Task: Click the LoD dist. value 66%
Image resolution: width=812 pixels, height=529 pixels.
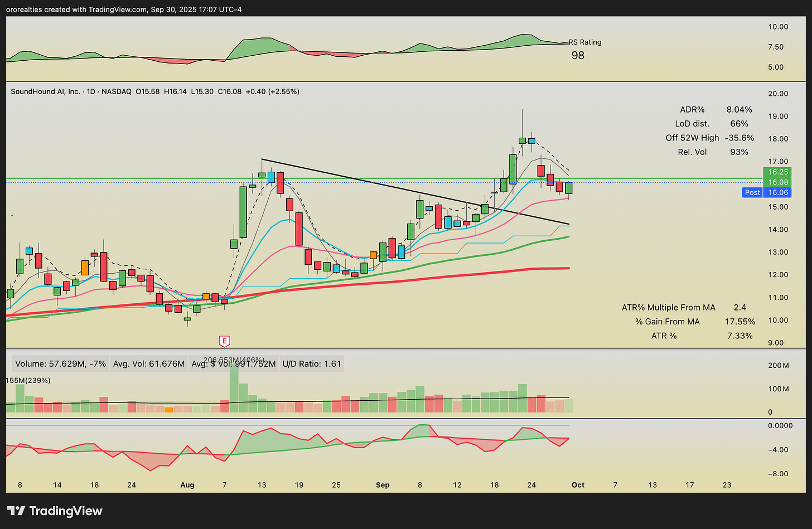Action: (739, 124)
